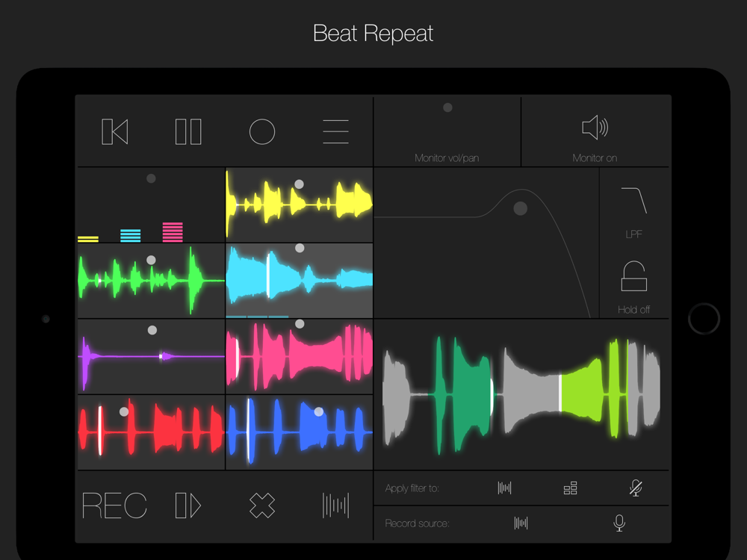Toggle the Monitor on speaker icon
This screenshot has height=560, width=747.
[595, 128]
